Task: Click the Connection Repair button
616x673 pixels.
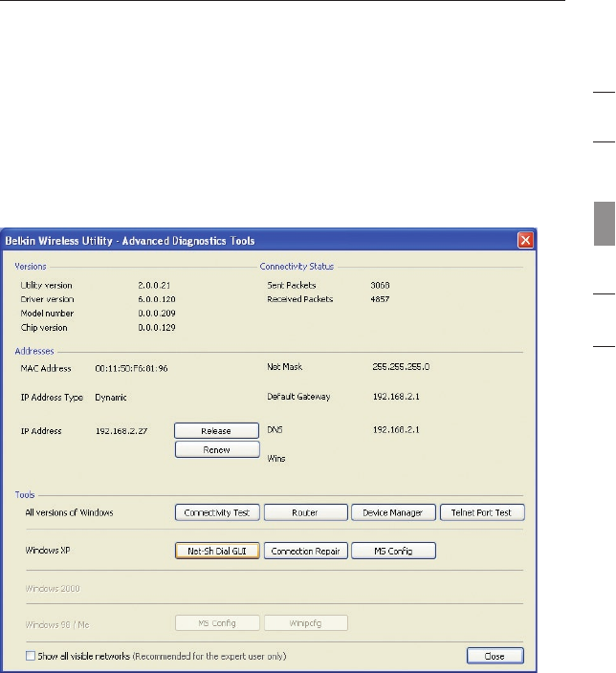Action: coord(305,551)
